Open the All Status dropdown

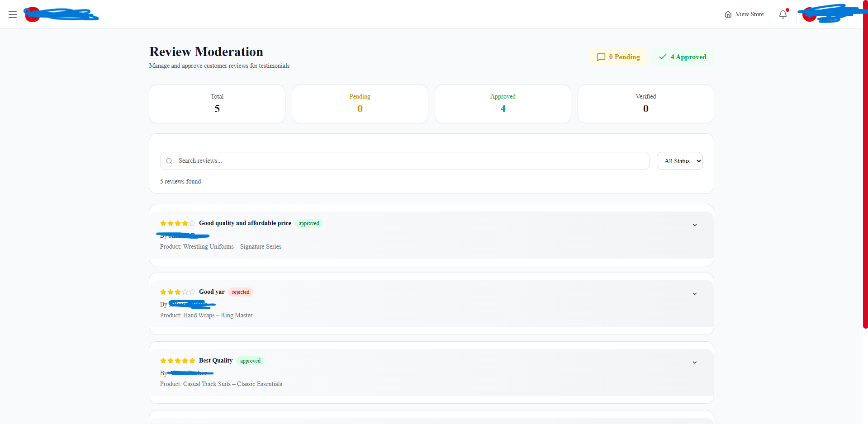point(680,161)
